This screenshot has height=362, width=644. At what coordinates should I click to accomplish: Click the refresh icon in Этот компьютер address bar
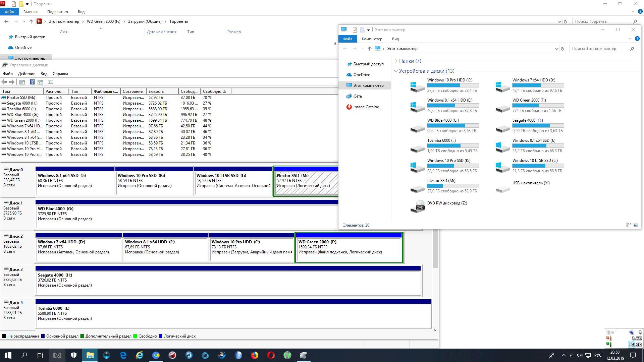[x=562, y=49]
